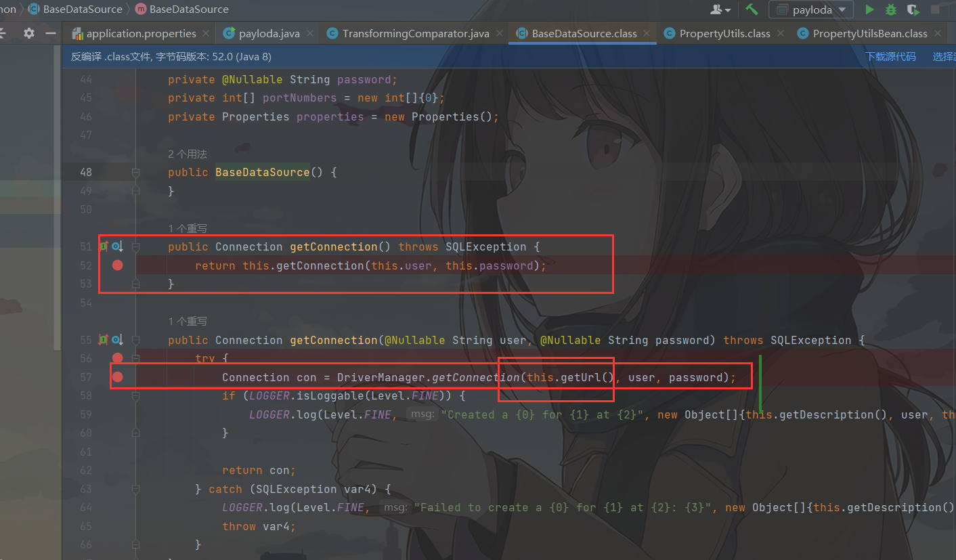956x560 pixels.
Task: Click the green Run button
Action: point(869,9)
